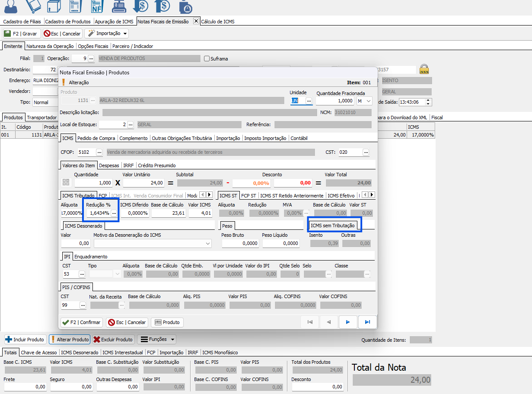The height and width of the screenshot is (394, 532).
Task: Enable the Suframa checkbox
Action: (207, 59)
